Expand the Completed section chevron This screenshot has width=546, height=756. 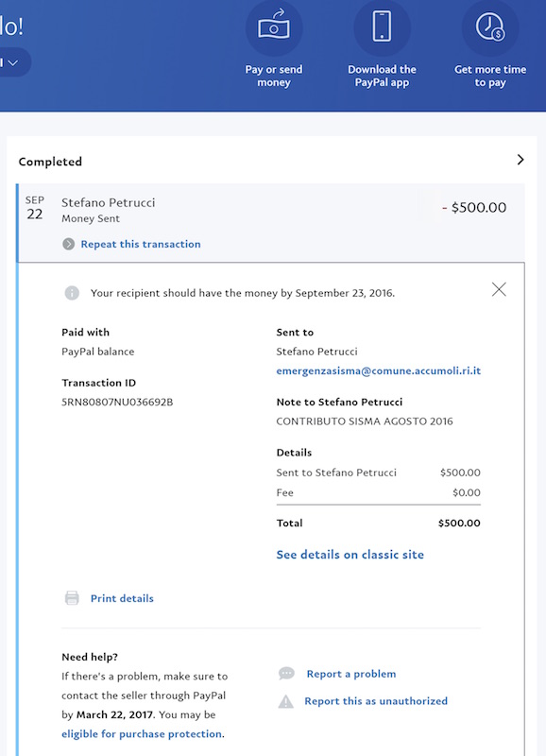click(520, 160)
